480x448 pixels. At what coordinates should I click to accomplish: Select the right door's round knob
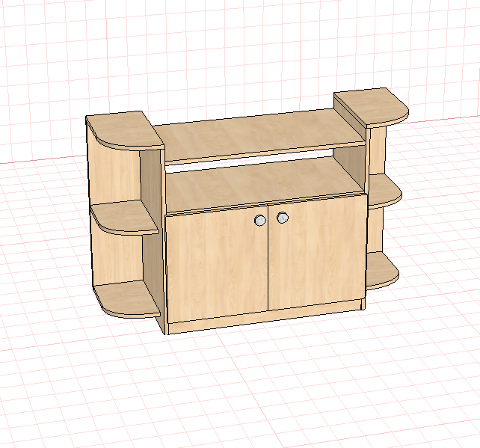pos(283,218)
